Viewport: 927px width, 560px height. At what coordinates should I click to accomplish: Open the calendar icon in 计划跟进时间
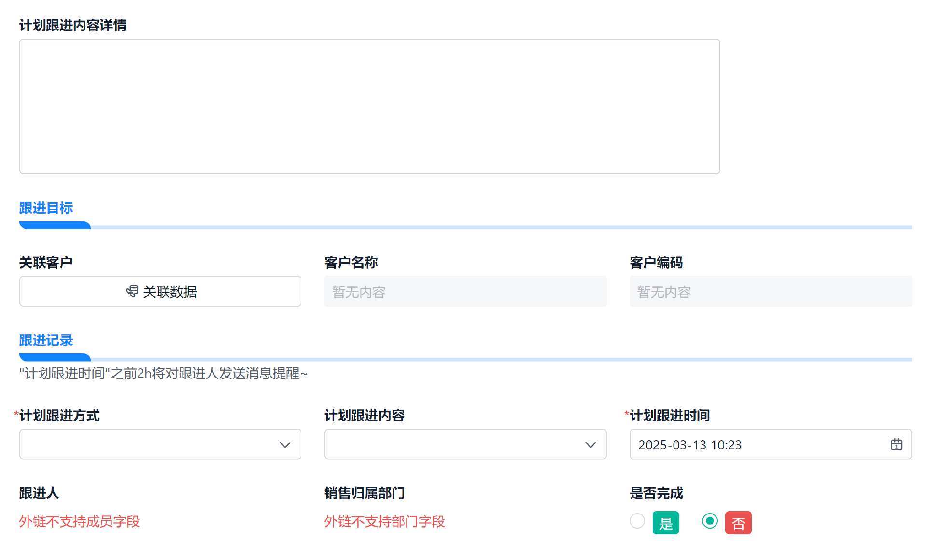click(896, 444)
